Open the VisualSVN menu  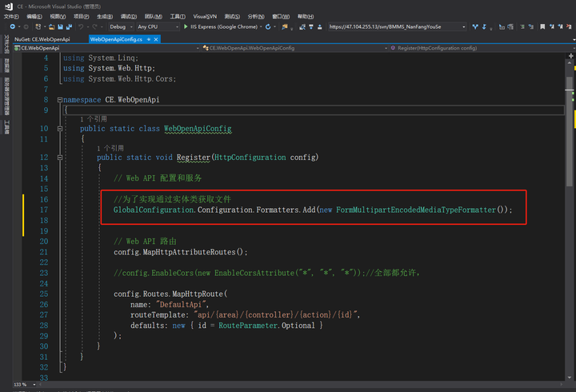coord(206,15)
